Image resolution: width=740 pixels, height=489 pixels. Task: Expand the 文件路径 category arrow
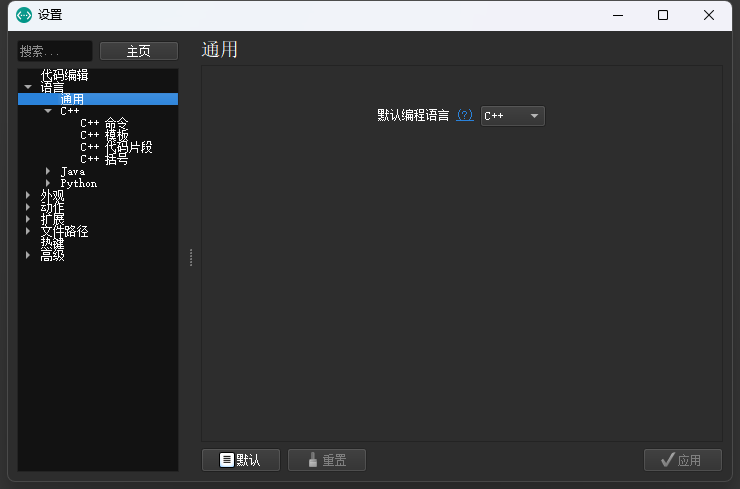28,232
